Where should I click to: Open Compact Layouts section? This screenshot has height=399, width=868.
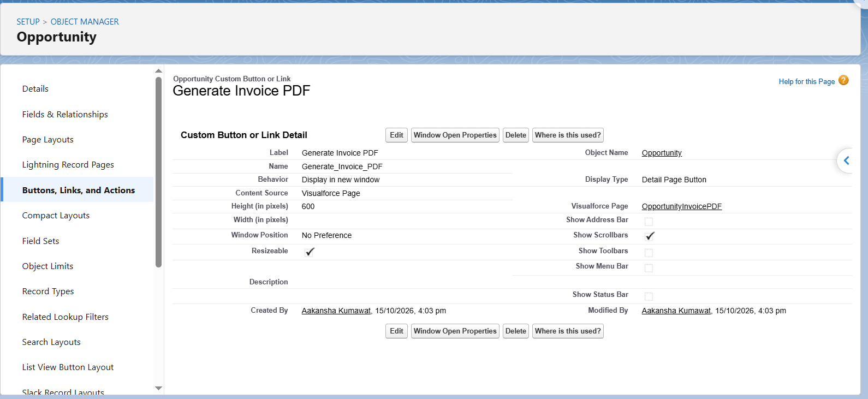(56, 216)
